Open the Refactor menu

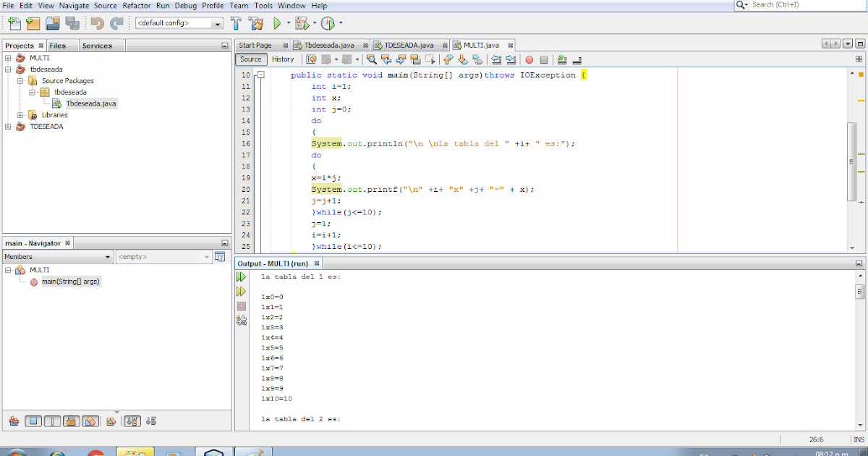point(138,5)
